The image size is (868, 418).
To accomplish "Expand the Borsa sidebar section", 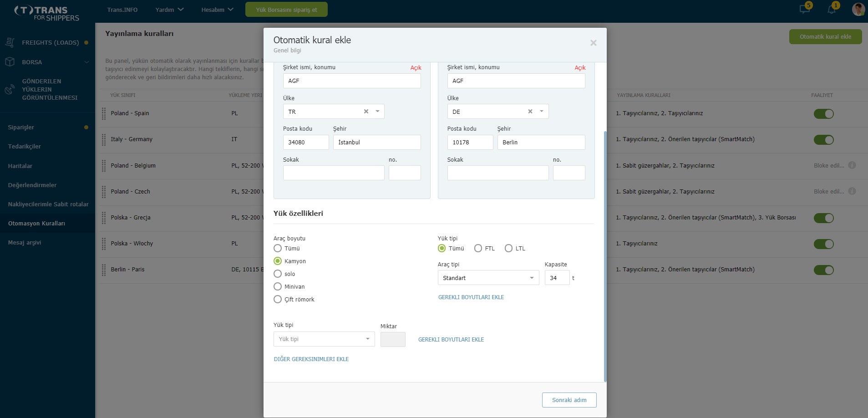I will click(86, 62).
